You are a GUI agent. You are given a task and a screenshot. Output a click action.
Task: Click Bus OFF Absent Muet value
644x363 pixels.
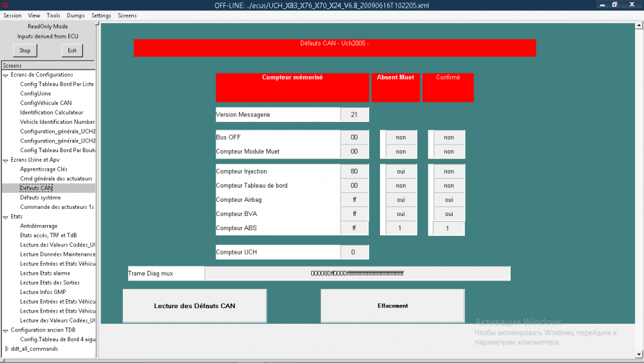click(401, 137)
